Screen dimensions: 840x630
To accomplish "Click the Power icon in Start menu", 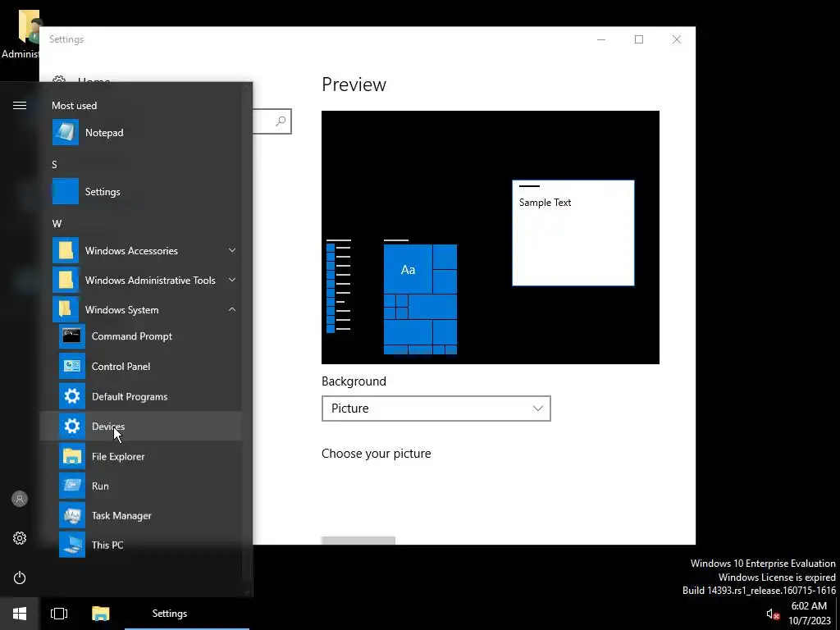I will point(20,577).
